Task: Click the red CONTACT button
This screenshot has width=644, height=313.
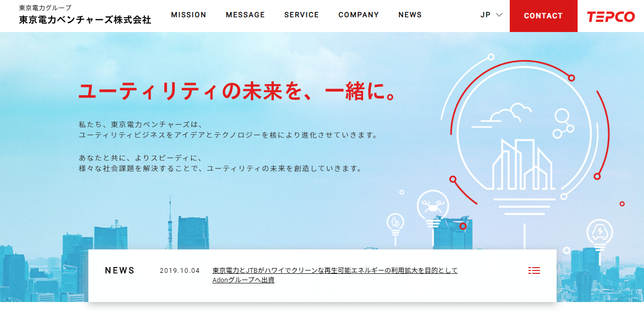Action: [x=544, y=16]
